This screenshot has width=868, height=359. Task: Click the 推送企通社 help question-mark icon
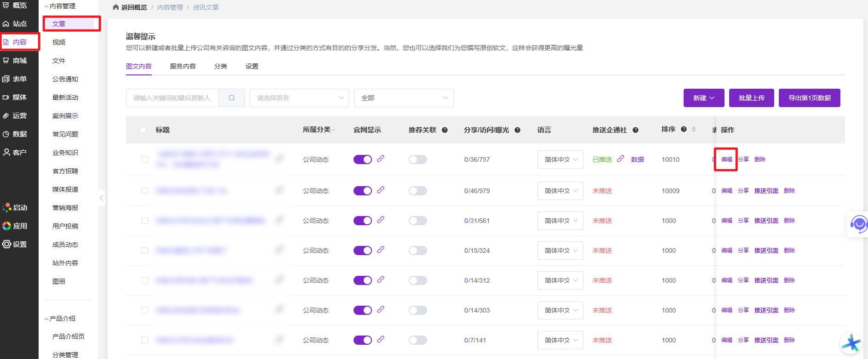click(635, 130)
